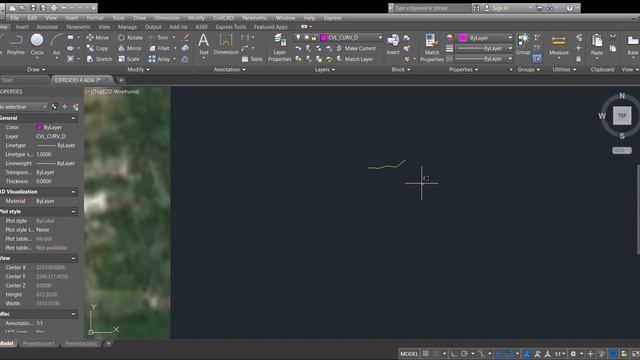This screenshot has width=640, height=360.
Task: Activate the Array tool
Action: pyautogui.click(x=159, y=59)
